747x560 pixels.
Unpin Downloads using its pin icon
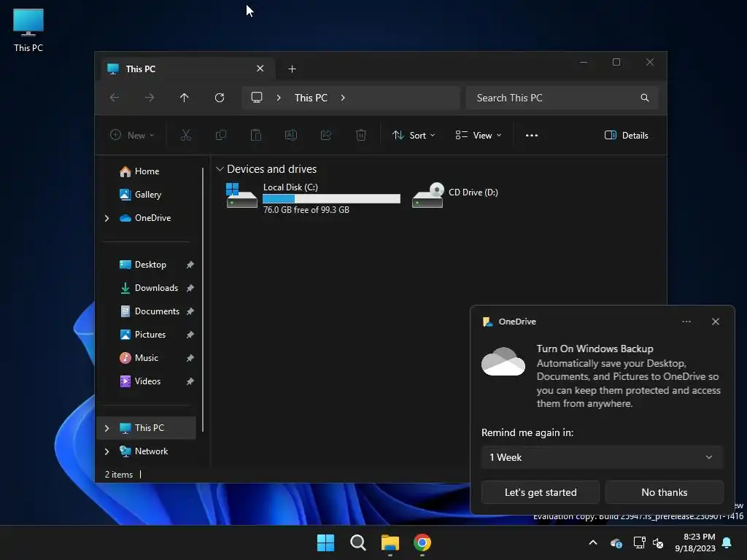coord(190,288)
